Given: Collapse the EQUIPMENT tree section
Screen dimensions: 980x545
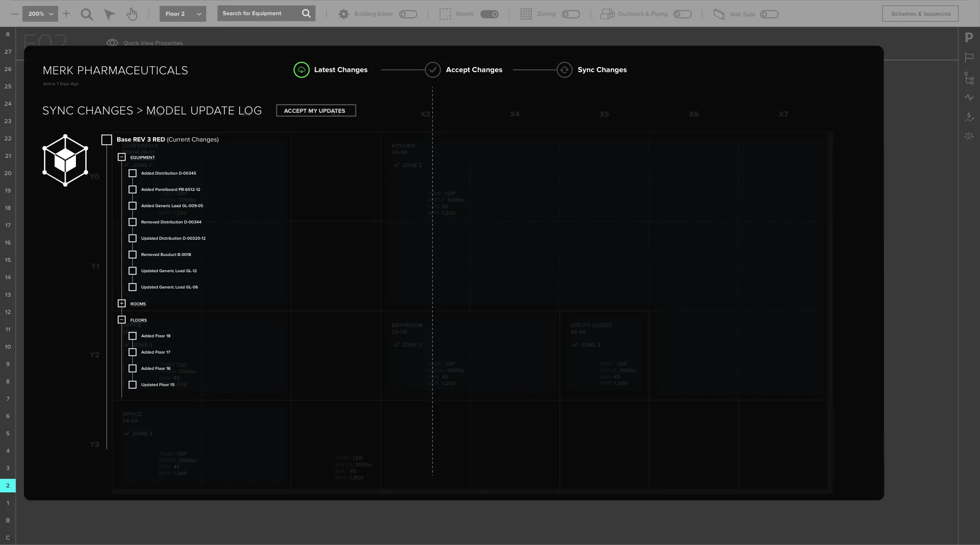Looking at the screenshot, I should pos(121,157).
